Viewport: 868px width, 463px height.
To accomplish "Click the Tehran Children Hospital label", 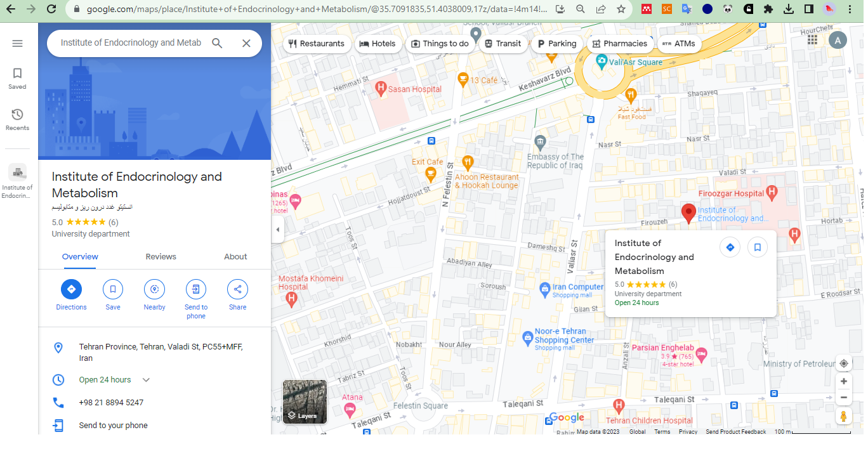I will tap(649, 421).
